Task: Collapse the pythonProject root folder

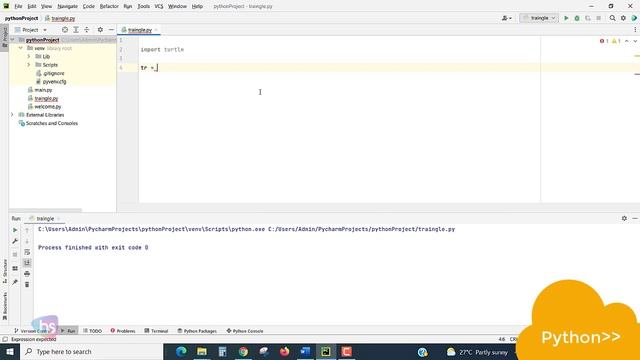Action: tap(13, 40)
